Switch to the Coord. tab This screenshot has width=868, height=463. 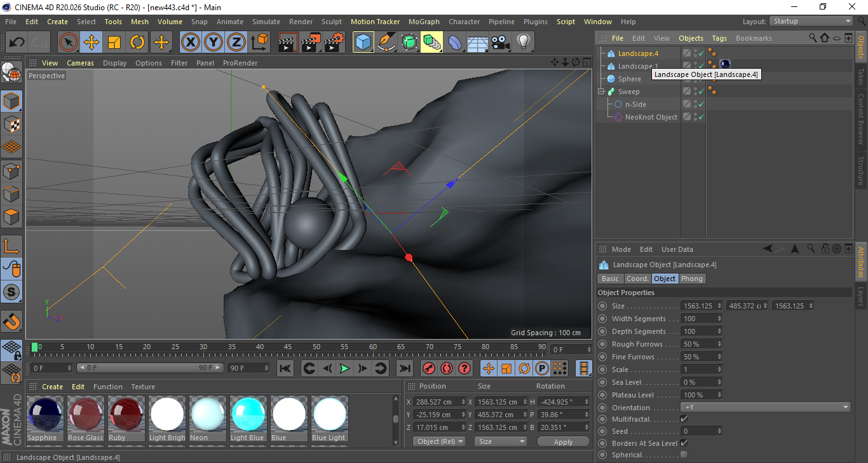[x=637, y=279]
